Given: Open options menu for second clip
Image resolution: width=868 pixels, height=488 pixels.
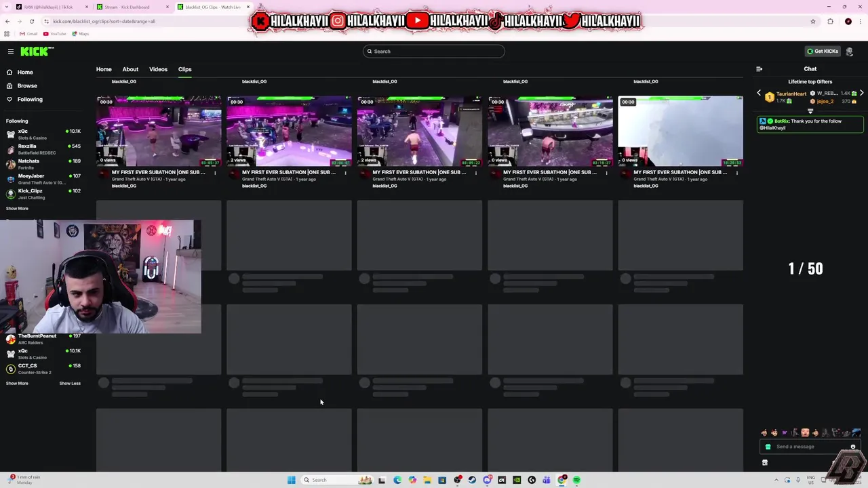Looking at the screenshot, I should pos(345,173).
